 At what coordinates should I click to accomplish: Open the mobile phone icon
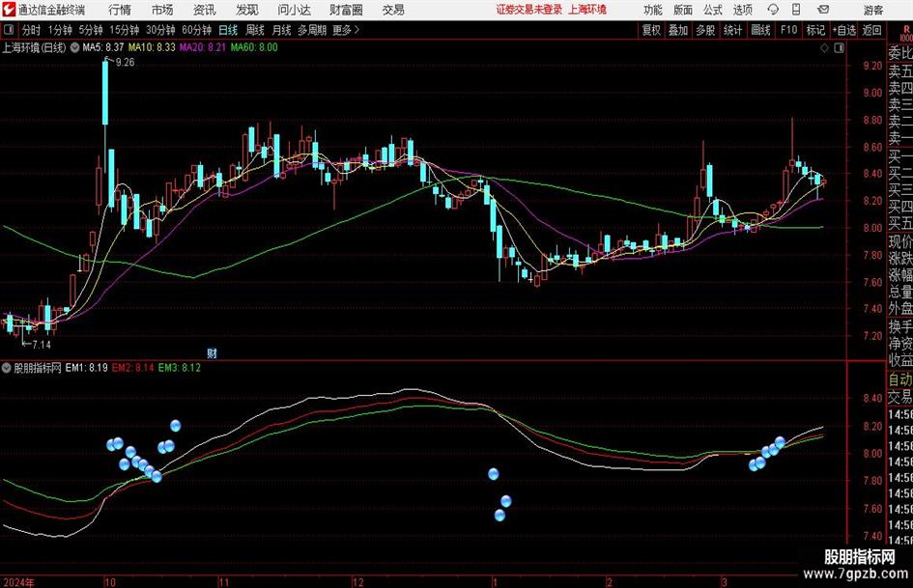pyautogui.click(x=796, y=10)
